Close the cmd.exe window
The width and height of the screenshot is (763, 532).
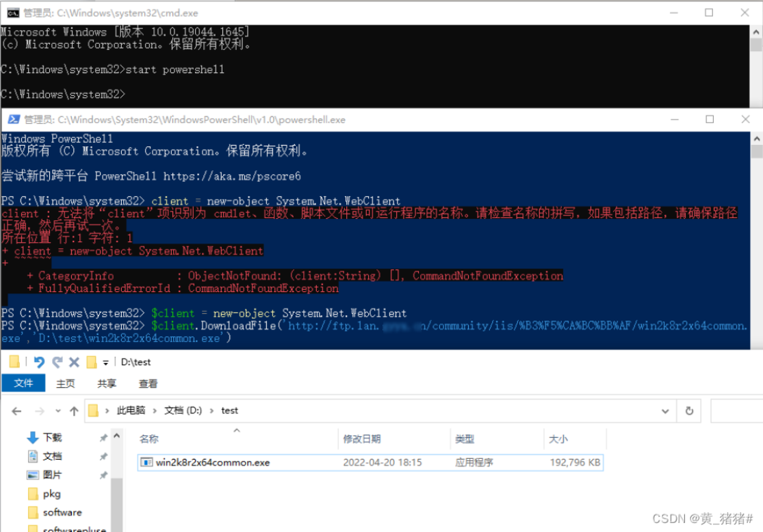[x=745, y=12]
